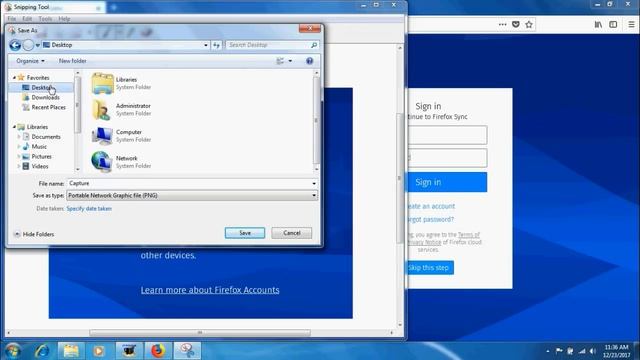
Task: Open Firefox Library icon
Action: pos(598,24)
